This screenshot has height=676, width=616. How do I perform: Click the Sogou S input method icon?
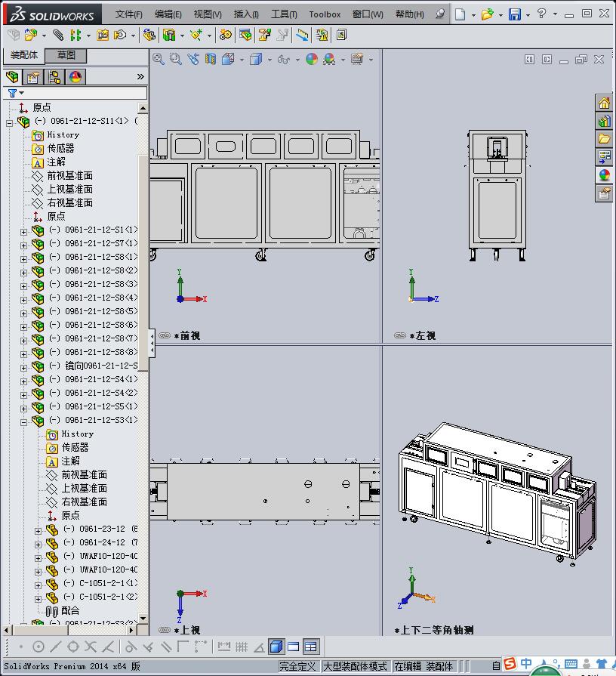pos(510,664)
